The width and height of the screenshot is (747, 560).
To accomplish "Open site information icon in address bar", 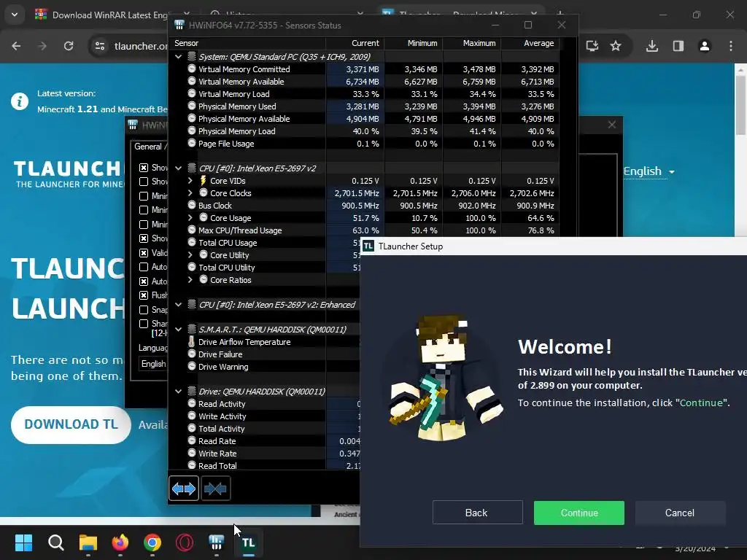I will click(100, 46).
